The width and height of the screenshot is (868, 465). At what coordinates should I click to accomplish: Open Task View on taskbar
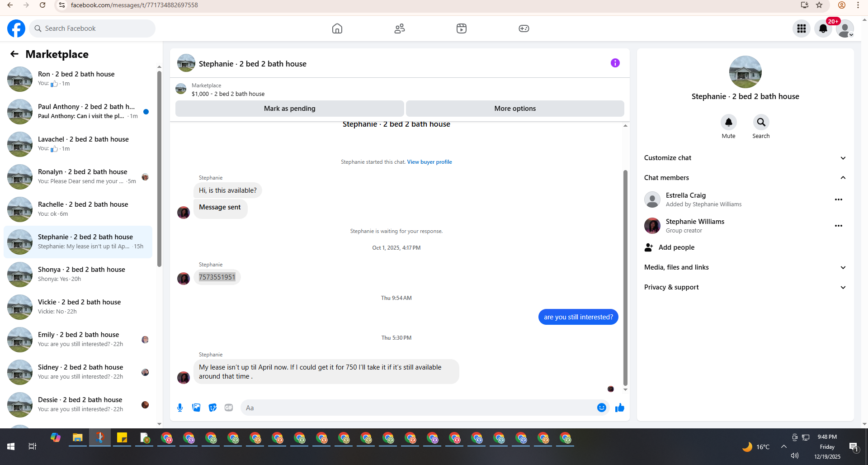tap(33, 446)
